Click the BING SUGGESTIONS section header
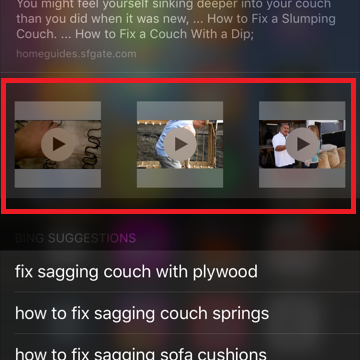360x360 pixels. tap(75, 238)
